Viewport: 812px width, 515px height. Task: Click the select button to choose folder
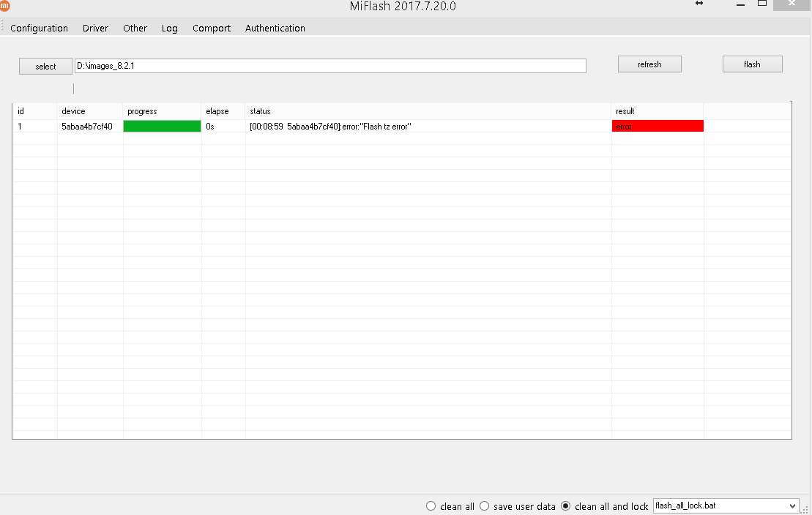click(45, 67)
